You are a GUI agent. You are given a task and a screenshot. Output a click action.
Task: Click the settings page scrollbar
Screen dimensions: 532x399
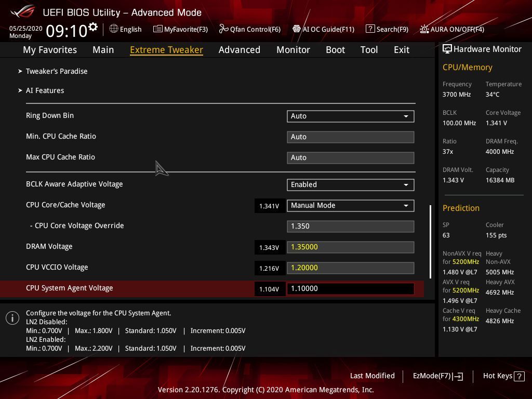click(431, 242)
